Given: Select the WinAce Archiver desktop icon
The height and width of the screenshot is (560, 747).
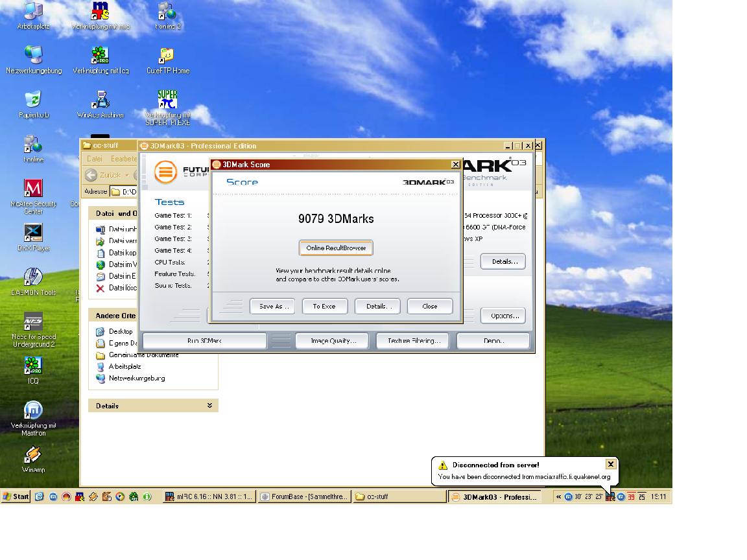Looking at the screenshot, I should (101, 104).
